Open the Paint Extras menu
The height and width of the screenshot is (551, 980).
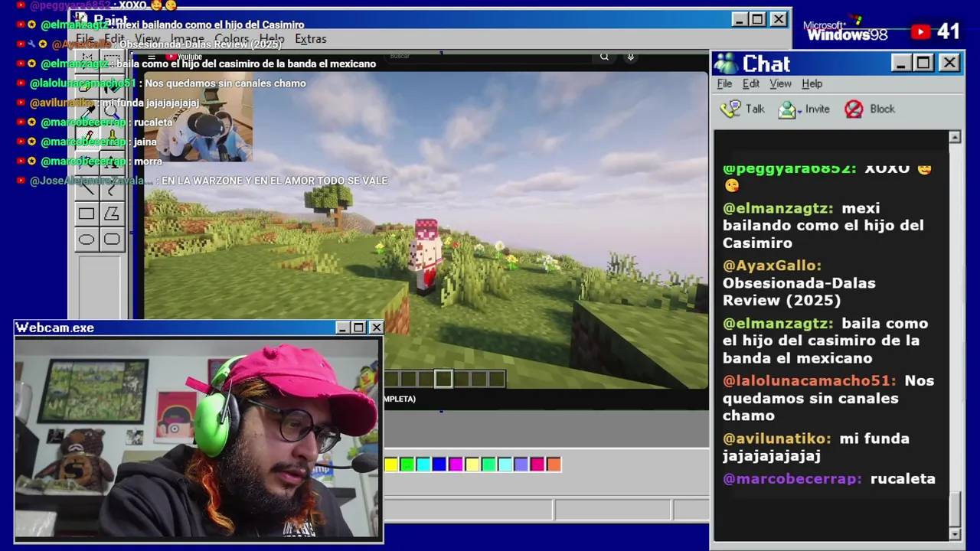311,39
